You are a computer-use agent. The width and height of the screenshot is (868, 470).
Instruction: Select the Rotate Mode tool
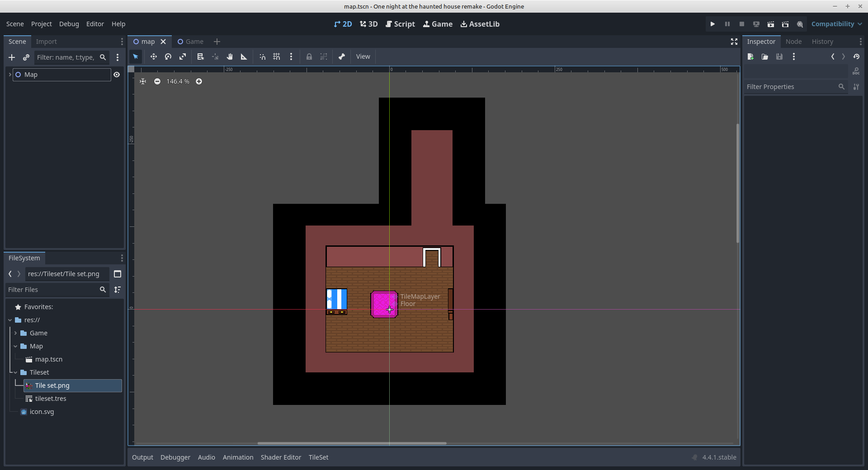click(x=168, y=56)
